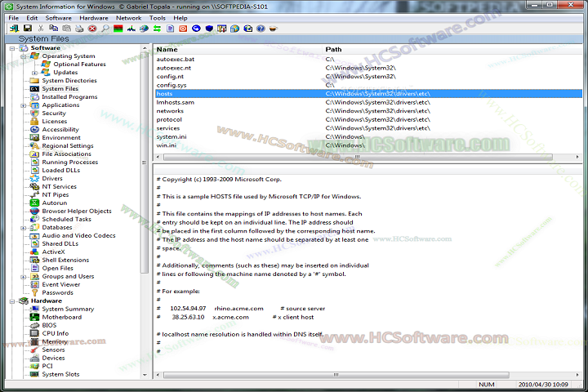588x392 pixels.
Task: Click the Paste clipboard toolbar icon
Action: [67, 29]
